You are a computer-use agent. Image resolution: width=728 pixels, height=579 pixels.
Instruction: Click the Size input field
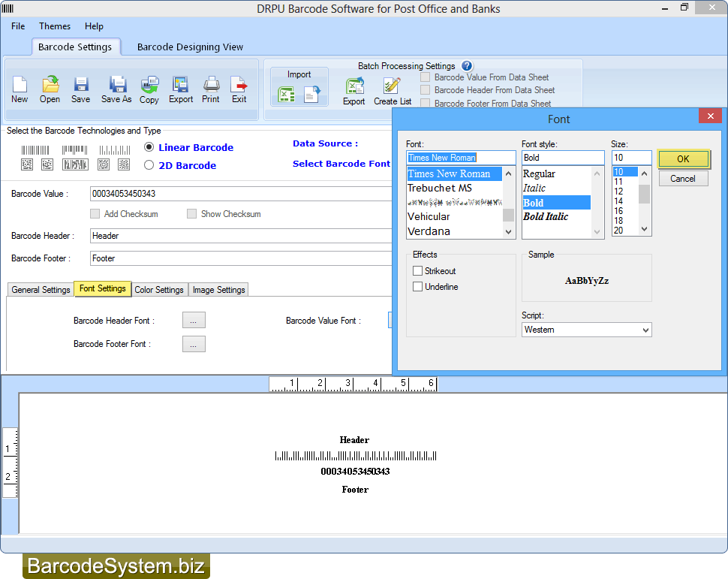[x=631, y=158]
